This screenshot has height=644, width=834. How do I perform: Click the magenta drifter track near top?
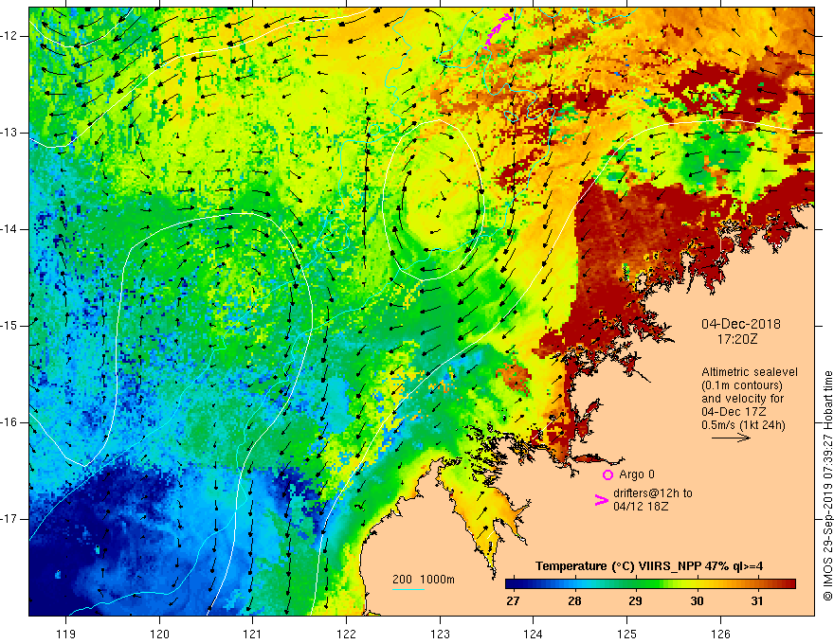click(496, 32)
